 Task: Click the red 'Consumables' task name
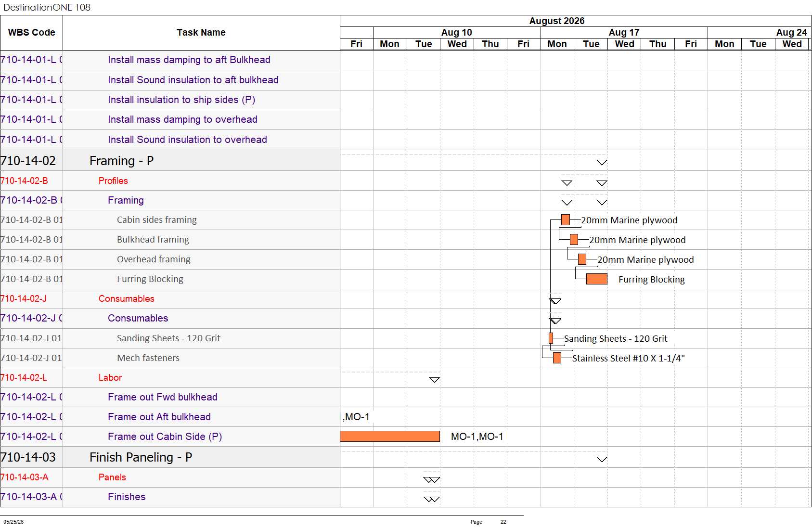(x=127, y=298)
